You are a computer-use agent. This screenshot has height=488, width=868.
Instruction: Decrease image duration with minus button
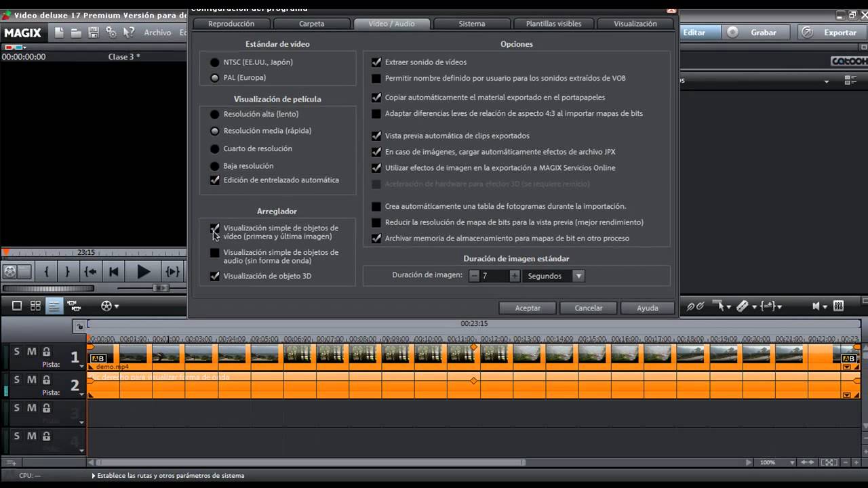pos(474,276)
